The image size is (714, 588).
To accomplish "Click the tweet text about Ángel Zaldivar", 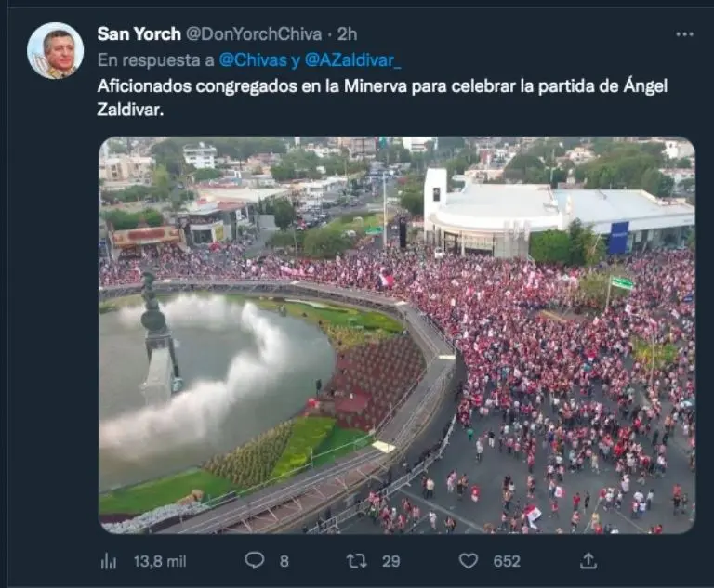I will tap(382, 98).
